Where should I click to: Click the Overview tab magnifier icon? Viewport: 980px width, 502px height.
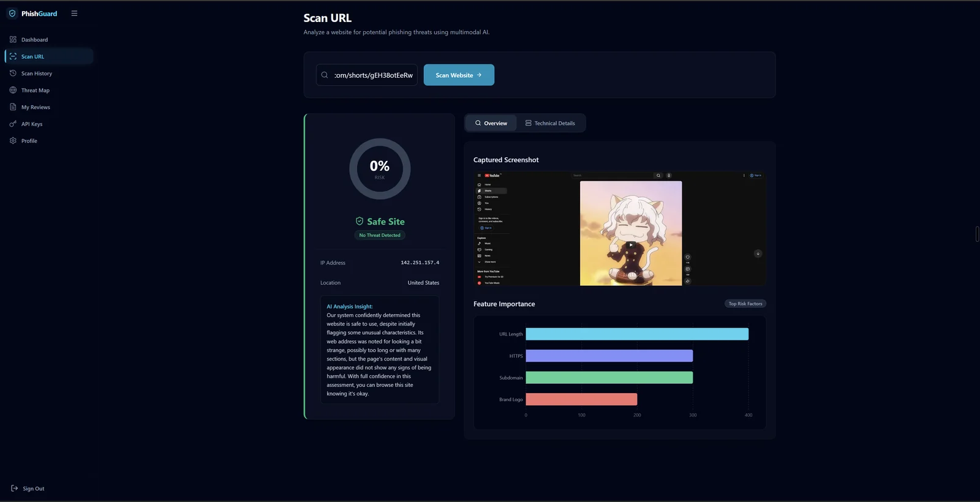pos(478,123)
